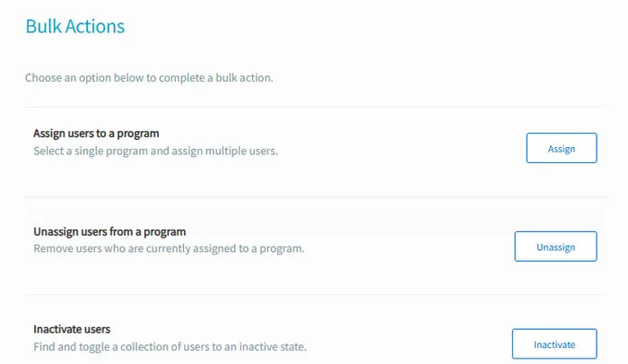The image size is (628, 364).
Task: Click the "Choose an option below" instruction text
Action: (149, 78)
